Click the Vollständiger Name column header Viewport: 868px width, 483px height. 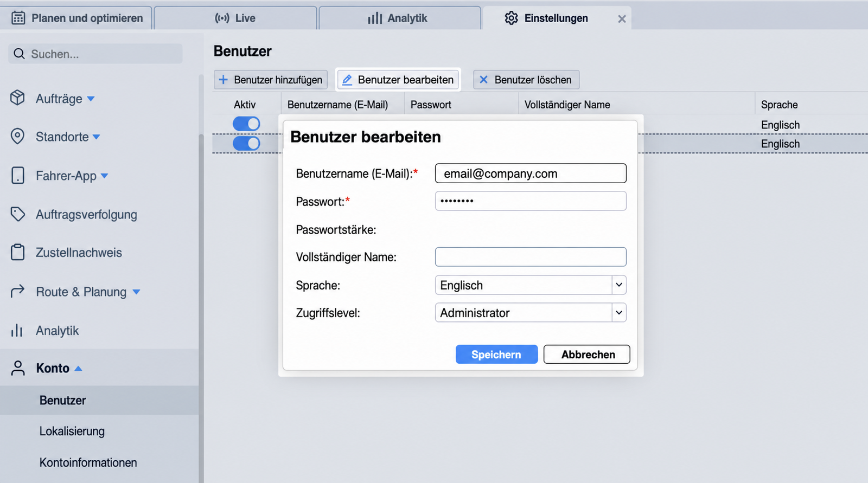pyautogui.click(x=567, y=105)
